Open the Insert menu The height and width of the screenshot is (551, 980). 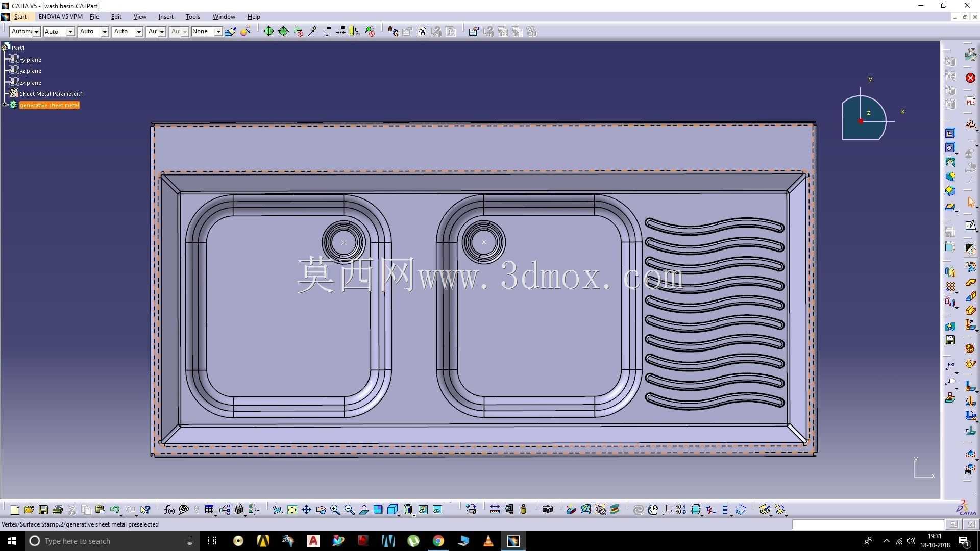coord(166,17)
